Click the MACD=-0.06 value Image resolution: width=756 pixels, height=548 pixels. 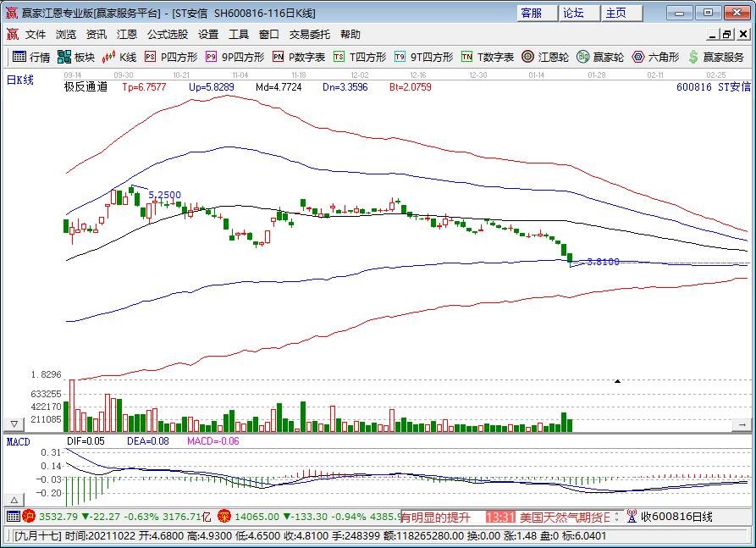pyautogui.click(x=213, y=441)
